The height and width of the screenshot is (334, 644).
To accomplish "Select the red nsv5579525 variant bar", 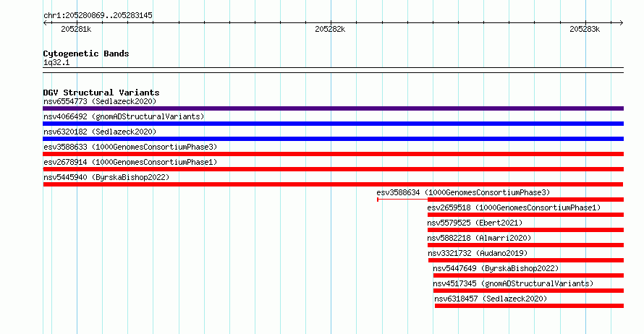I will point(526,230).
